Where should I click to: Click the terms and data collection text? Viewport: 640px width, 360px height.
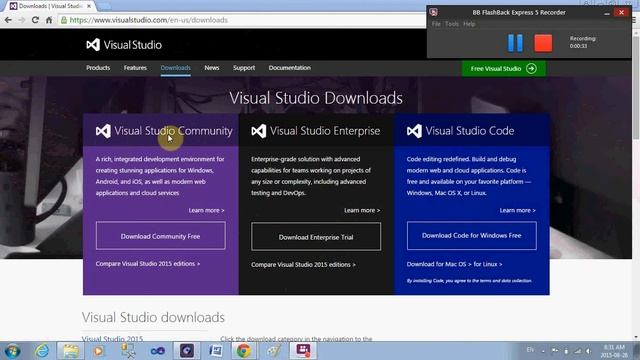pyautogui.click(x=469, y=281)
